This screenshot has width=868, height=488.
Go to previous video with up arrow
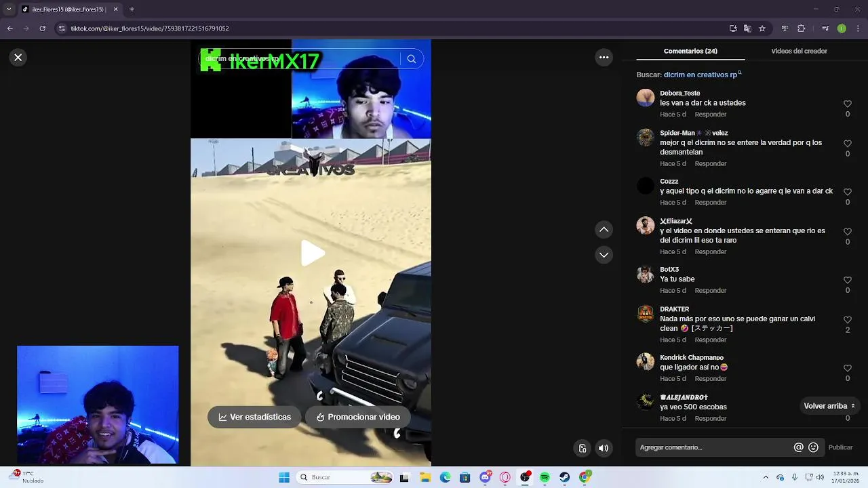(x=604, y=230)
